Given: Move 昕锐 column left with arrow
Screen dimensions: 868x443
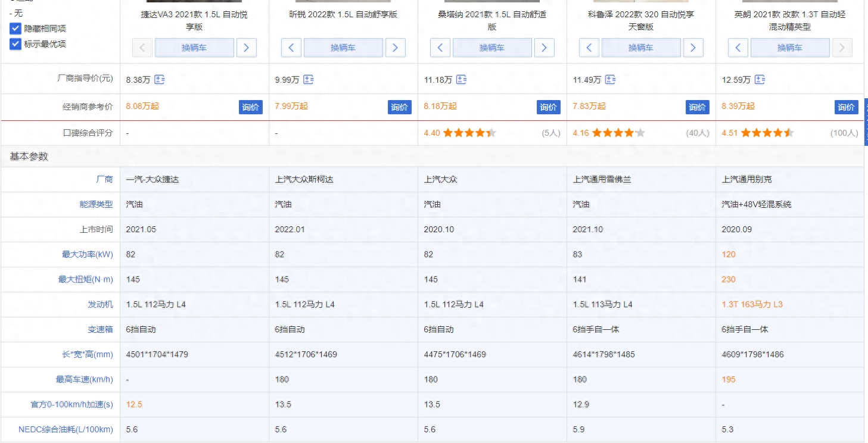Looking at the screenshot, I should coord(291,48).
